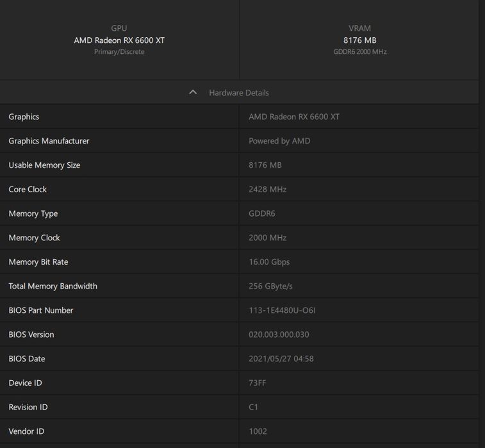Click the 256 GByte/s bandwidth value

click(270, 286)
